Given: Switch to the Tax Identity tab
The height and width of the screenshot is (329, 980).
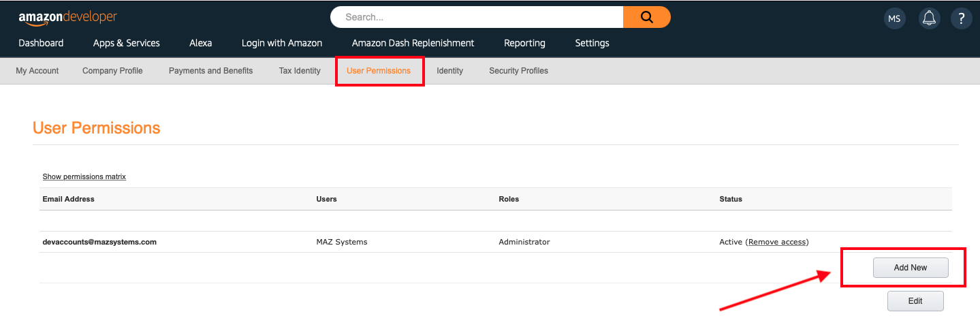Looking at the screenshot, I should tap(300, 71).
